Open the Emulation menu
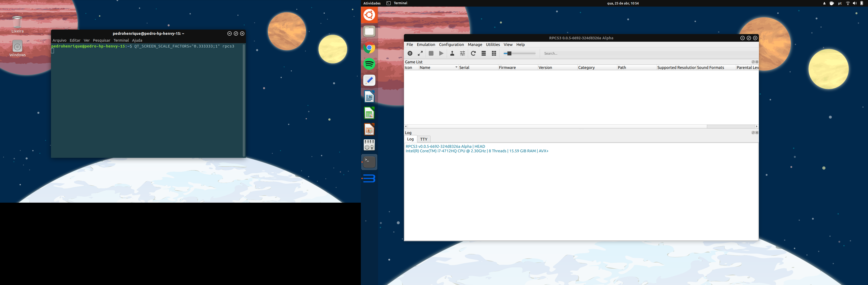 tap(426, 45)
